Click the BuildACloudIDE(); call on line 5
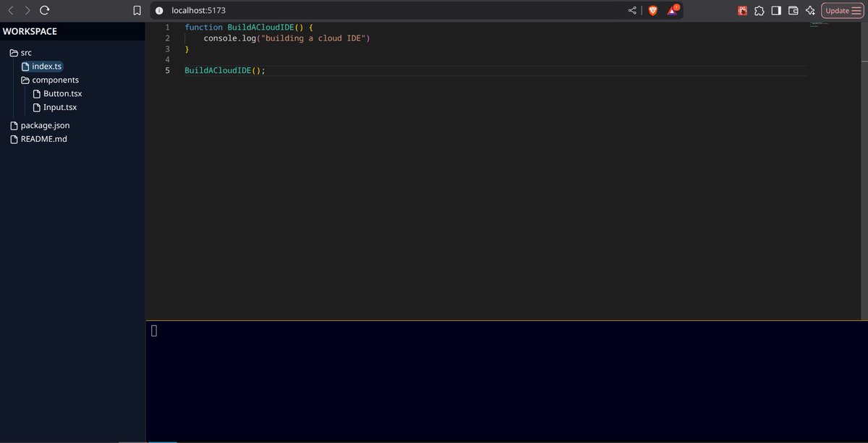Screen dimensions: 868x443 point(225,70)
